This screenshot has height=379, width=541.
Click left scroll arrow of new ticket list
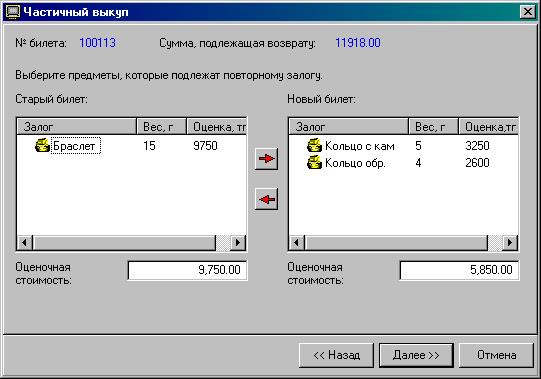(x=296, y=243)
